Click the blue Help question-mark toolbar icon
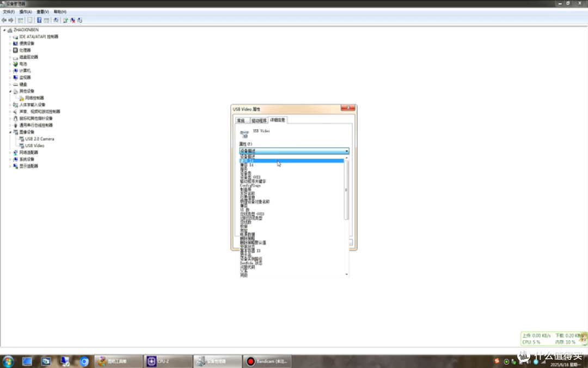Viewport: 588px width, 368px height. [x=39, y=20]
